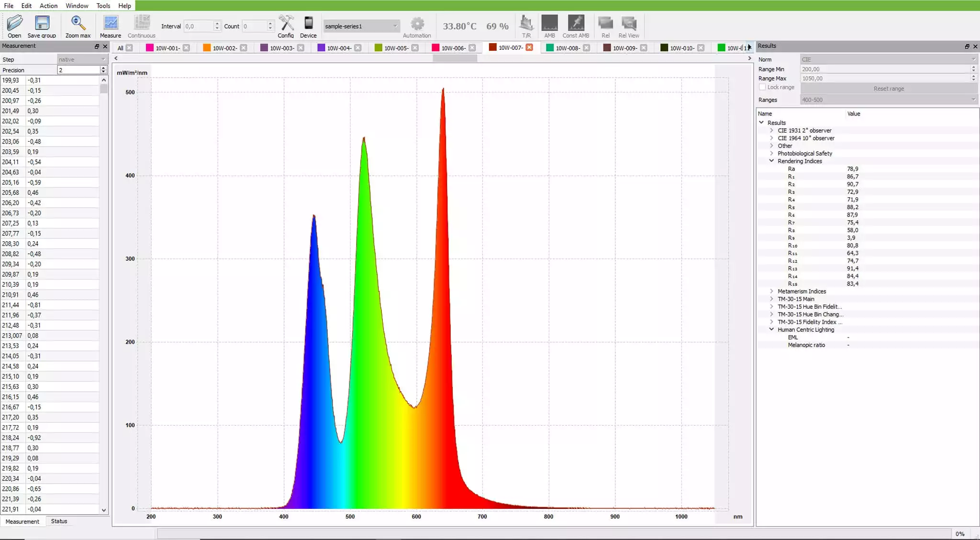The image size is (980, 540).
Task: Collapse the Rendering Indices tree node
Action: [x=771, y=161]
